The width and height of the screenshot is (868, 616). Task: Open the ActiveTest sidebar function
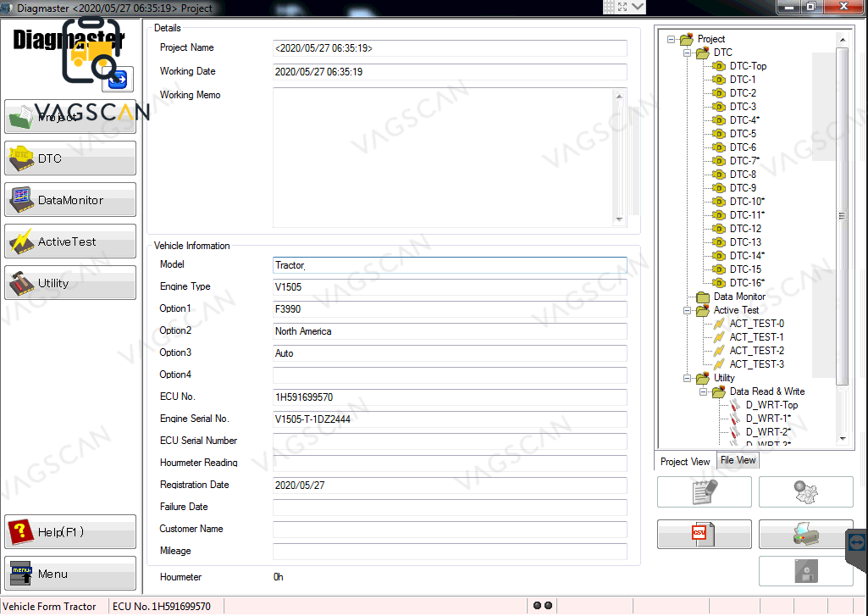[70, 241]
